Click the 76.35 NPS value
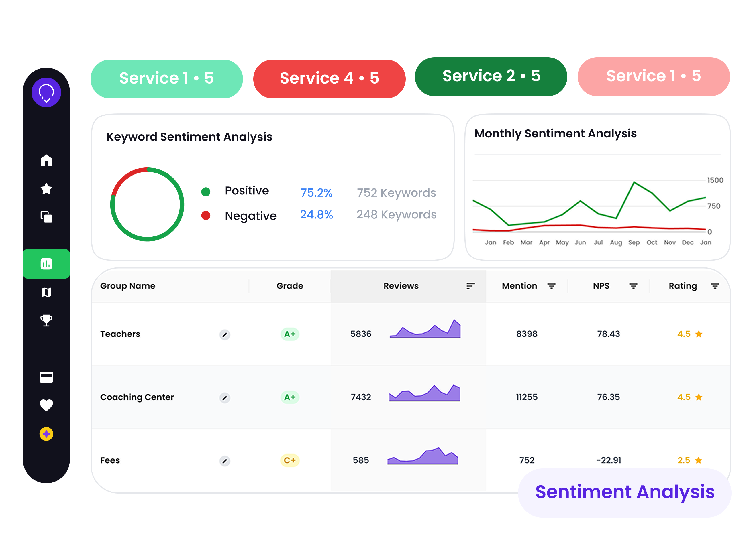 pyautogui.click(x=609, y=397)
